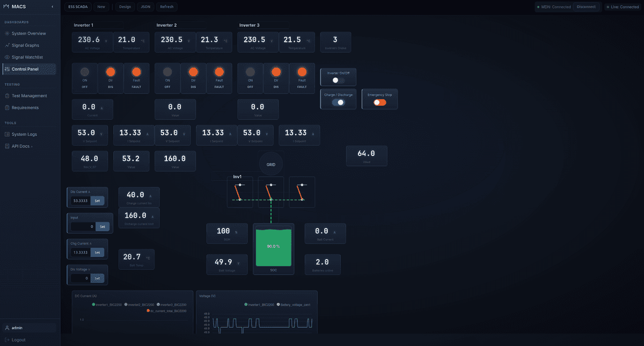Click Inverter 1 Fault status lamp
This screenshot has width=644, height=346.
click(x=136, y=71)
